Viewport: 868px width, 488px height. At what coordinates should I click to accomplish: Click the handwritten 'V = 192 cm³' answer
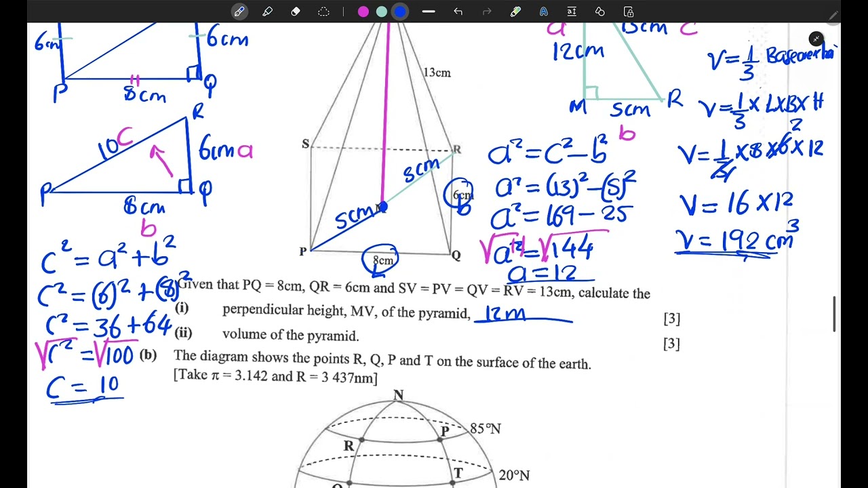tap(738, 240)
